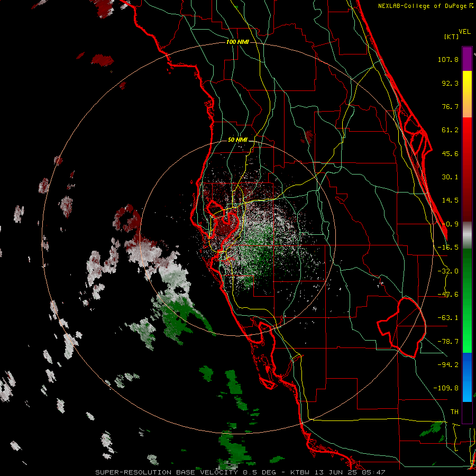Click the -109.8 legend value

pos(446,388)
